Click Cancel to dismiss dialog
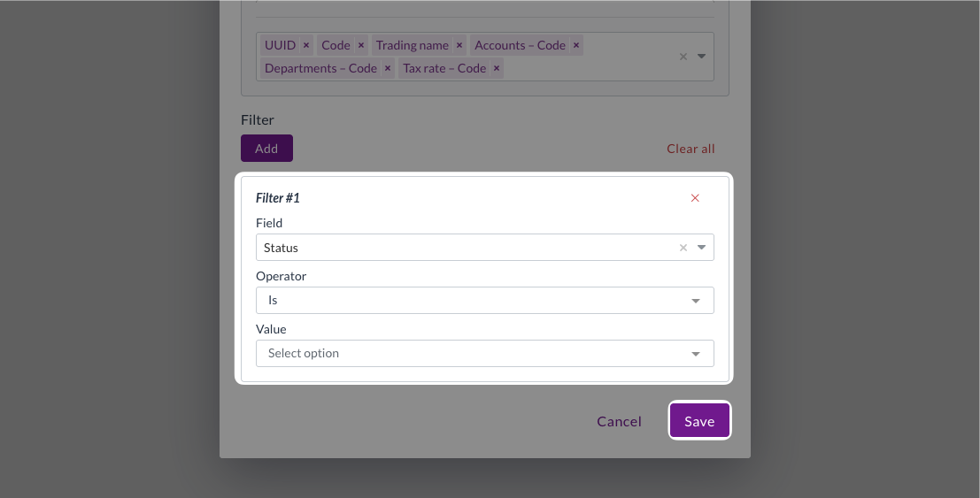Screen dimensions: 980x498 619,421
